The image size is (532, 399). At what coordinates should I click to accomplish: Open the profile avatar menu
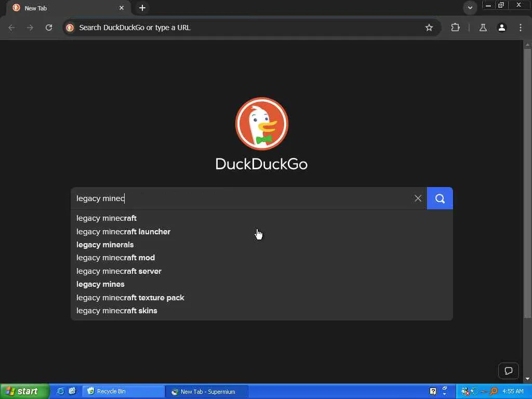[x=502, y=28]
